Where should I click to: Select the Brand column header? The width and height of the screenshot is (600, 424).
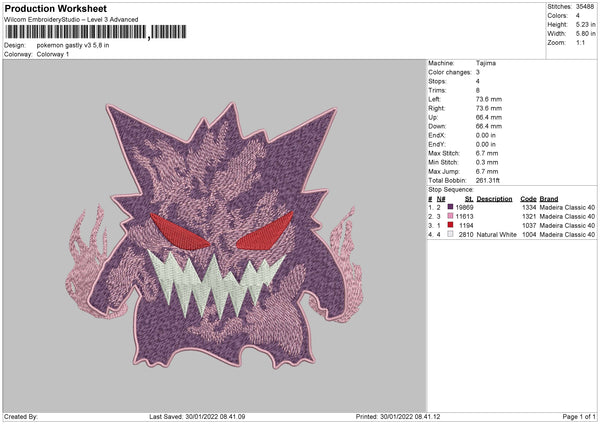coord(550,198)
